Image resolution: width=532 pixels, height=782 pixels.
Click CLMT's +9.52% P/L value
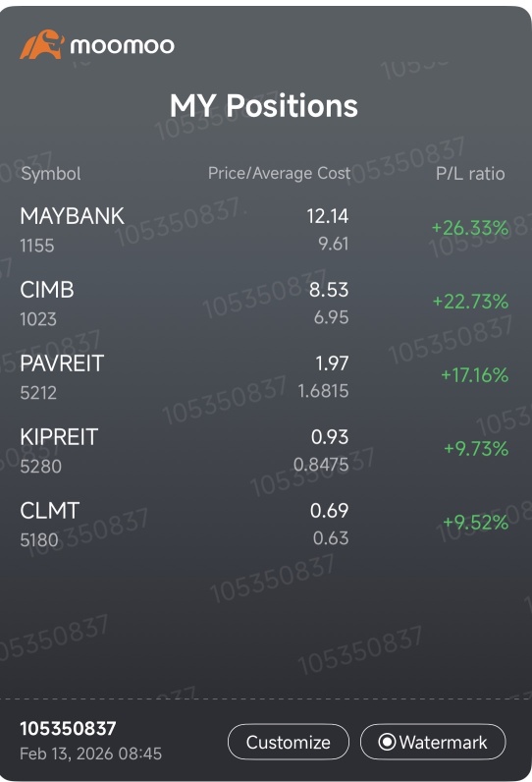coord(476,523)
